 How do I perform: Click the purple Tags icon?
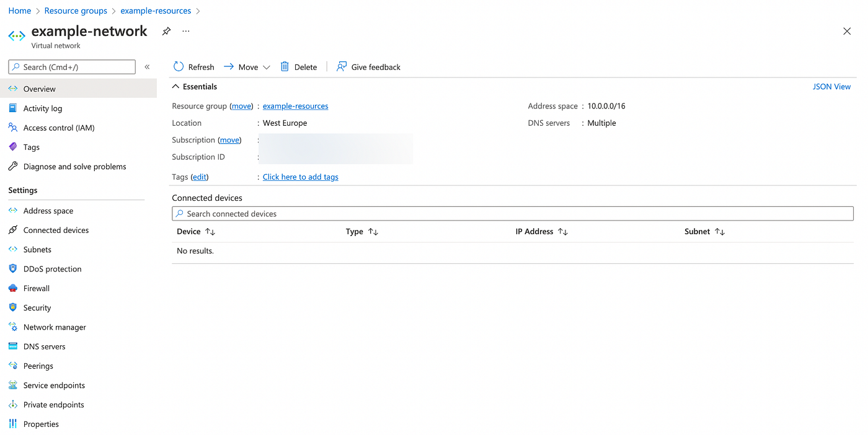click(x=13, y=147)
